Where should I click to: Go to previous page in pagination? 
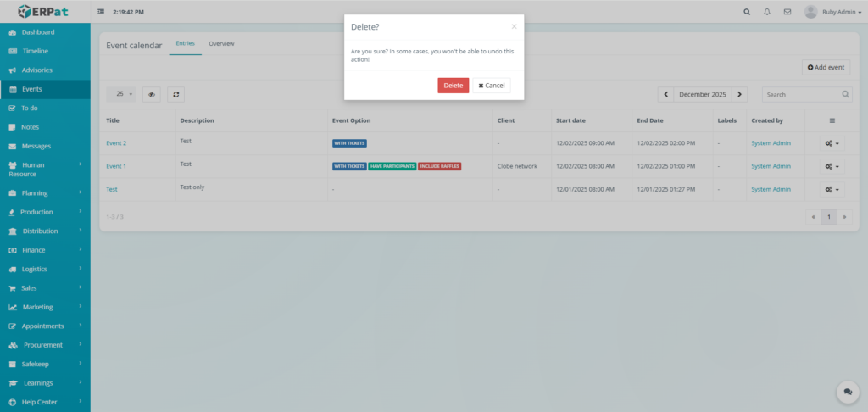click(813, 217)
